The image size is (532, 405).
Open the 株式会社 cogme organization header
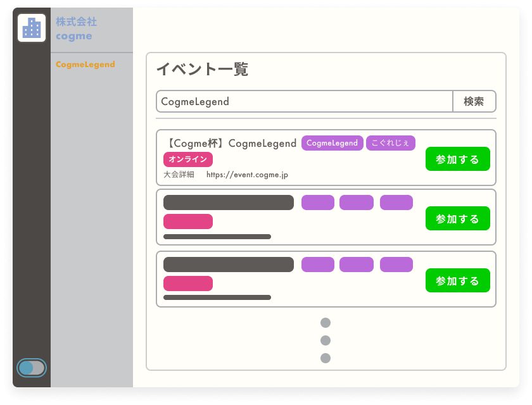point(77,29)
